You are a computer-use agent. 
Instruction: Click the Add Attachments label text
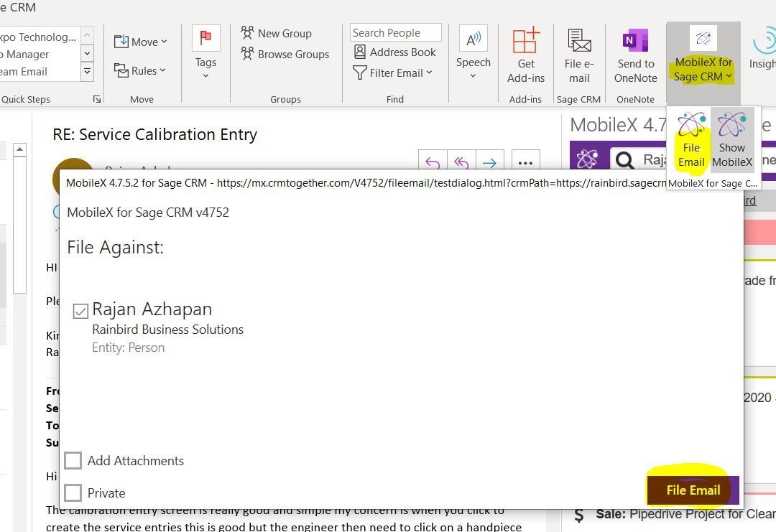click(x=136, y=461)
